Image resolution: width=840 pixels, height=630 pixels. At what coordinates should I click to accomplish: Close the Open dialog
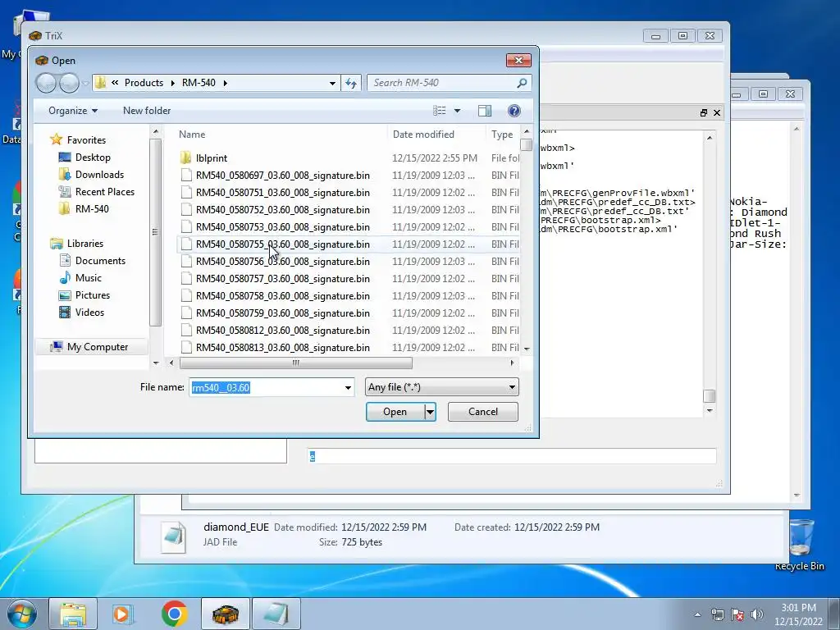coord(518,60)
